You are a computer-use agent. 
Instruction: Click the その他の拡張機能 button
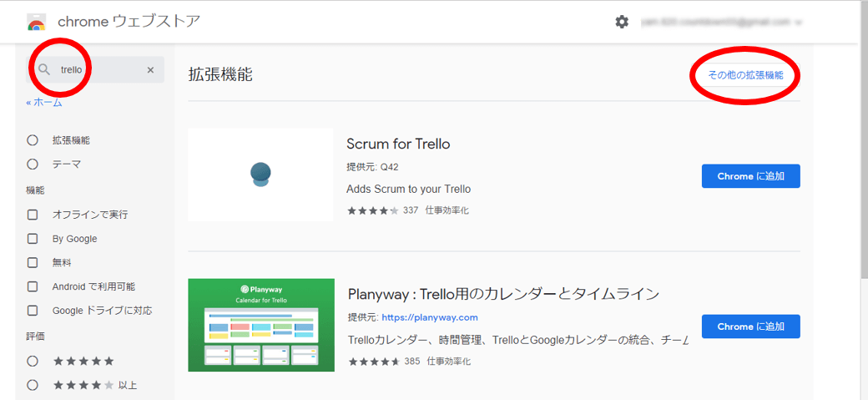(745, 75)
